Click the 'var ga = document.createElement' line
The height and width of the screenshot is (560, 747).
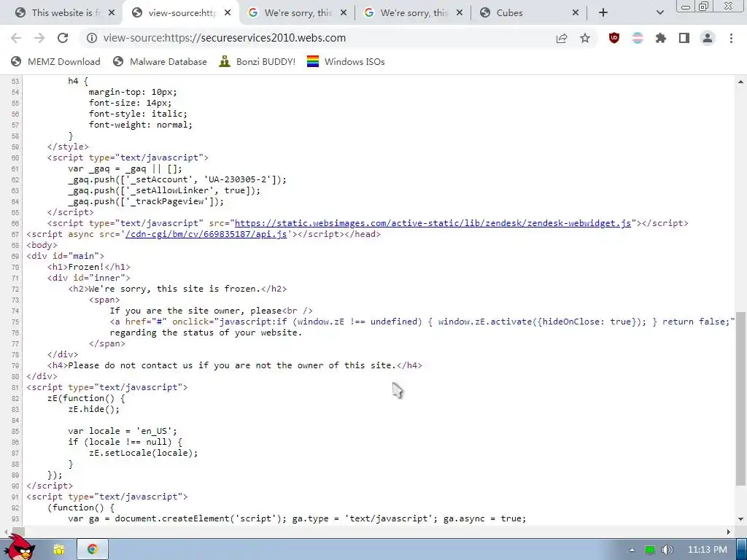pos(298,518)
